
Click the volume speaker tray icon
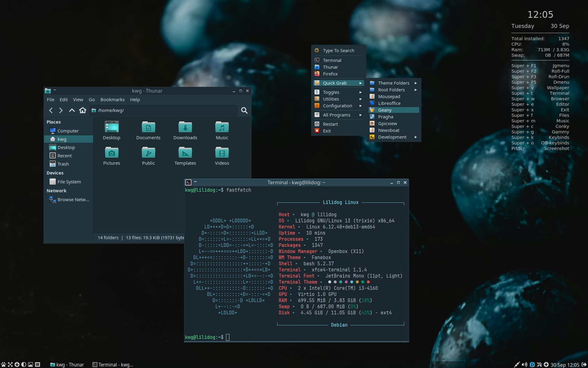point(524,365)
